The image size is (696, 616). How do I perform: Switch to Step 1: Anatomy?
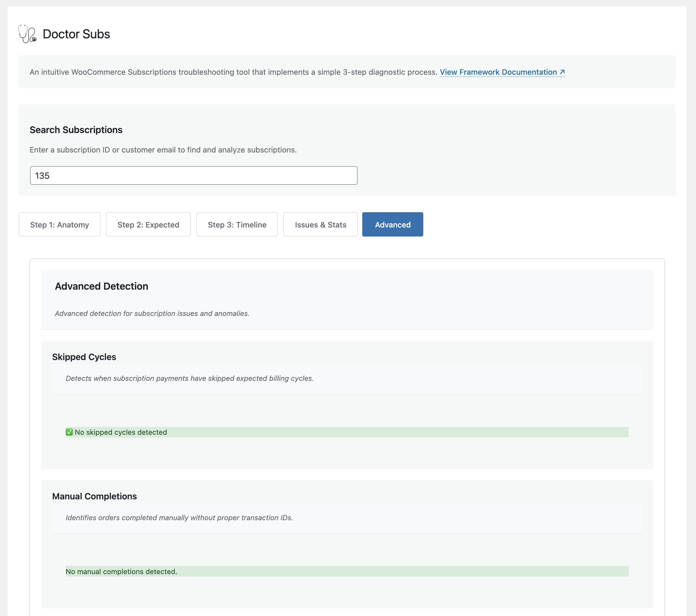click(59, 224)
